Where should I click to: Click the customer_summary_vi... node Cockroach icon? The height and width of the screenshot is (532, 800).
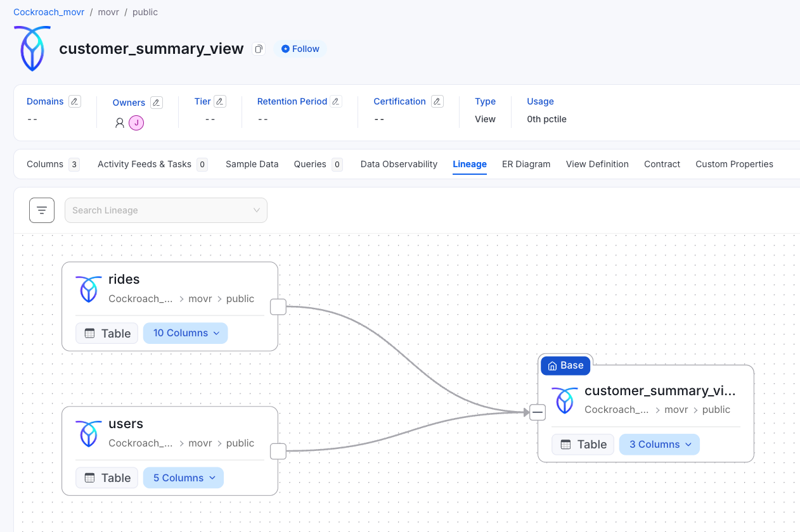point(564,400)
